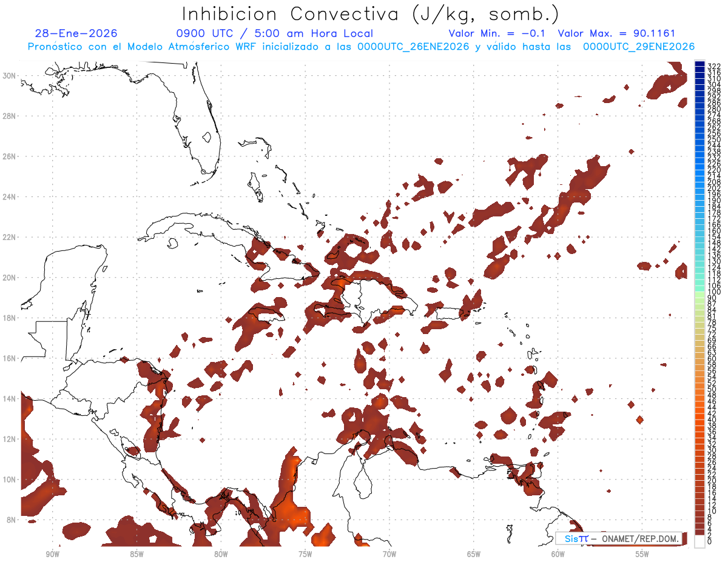Click the 16N latitude label
Viewport: 728px width, 562px height.
click(x=8, y=358)
